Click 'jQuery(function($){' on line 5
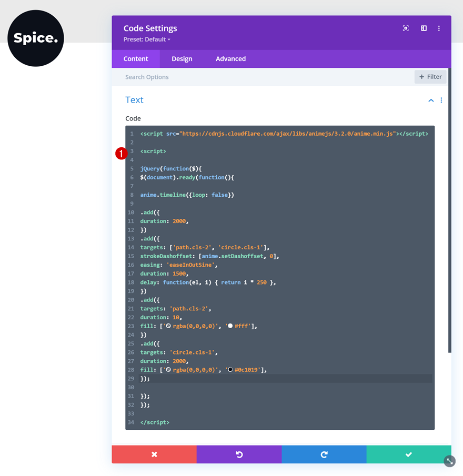This screenshot has width=463, height=476. click(x=171, y=168)
